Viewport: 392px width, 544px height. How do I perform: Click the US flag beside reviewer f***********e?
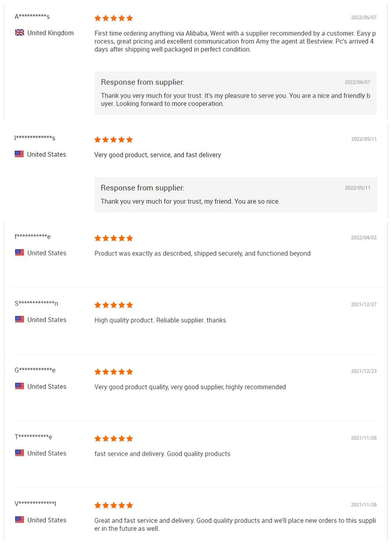[20, 253]
